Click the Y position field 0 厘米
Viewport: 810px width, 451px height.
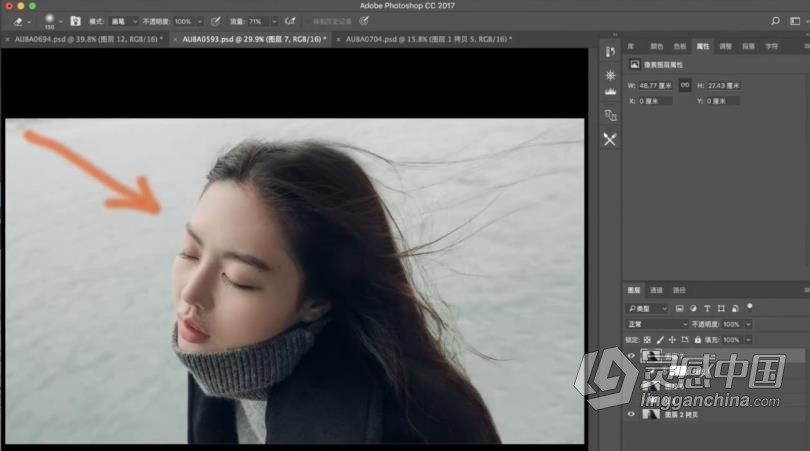pyautogui.click(x=723, y=101)
